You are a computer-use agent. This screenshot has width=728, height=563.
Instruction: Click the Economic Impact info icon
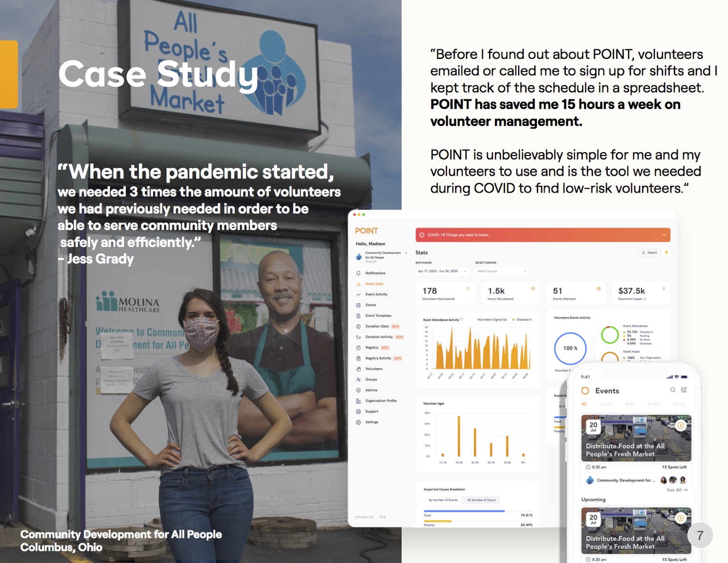[645, 299]
